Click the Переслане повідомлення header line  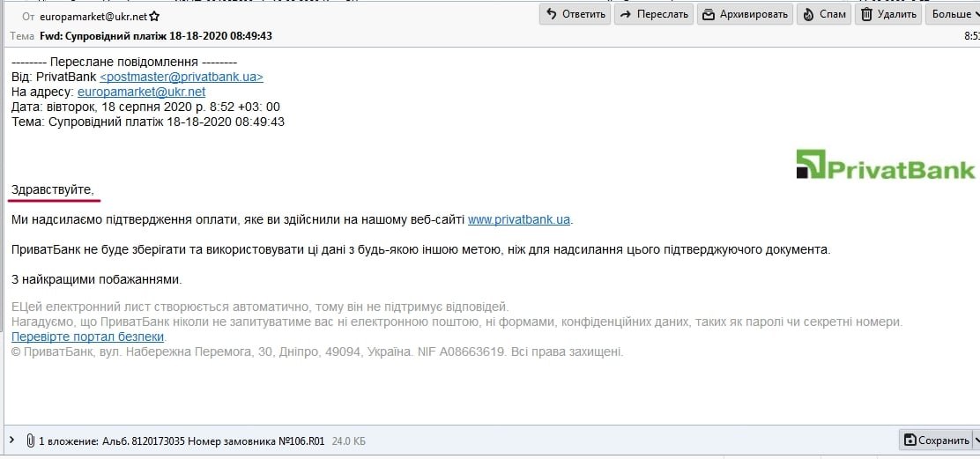point(124,62)
